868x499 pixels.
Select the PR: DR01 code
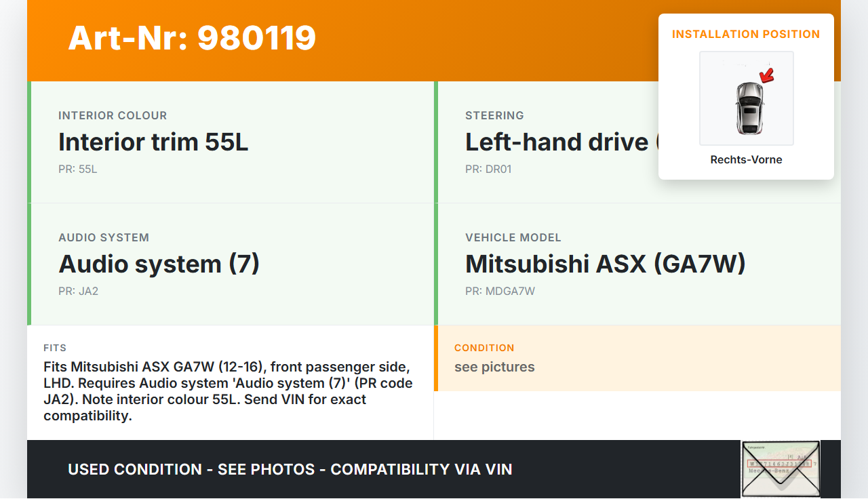coord(488,169)
